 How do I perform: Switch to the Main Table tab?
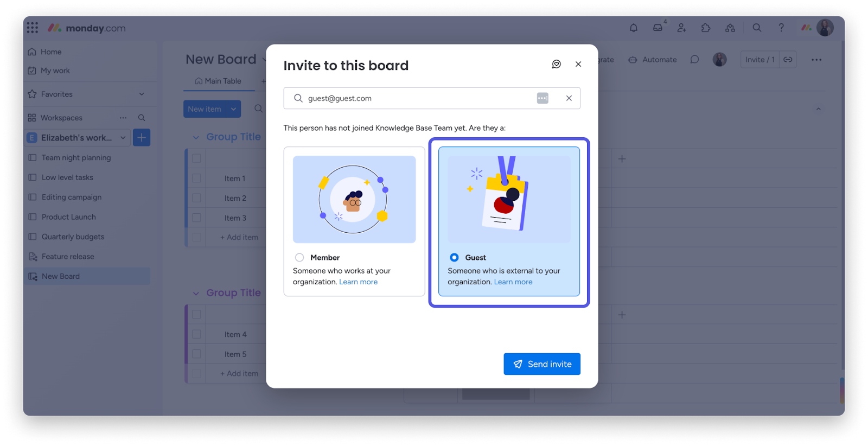[218, 81]
